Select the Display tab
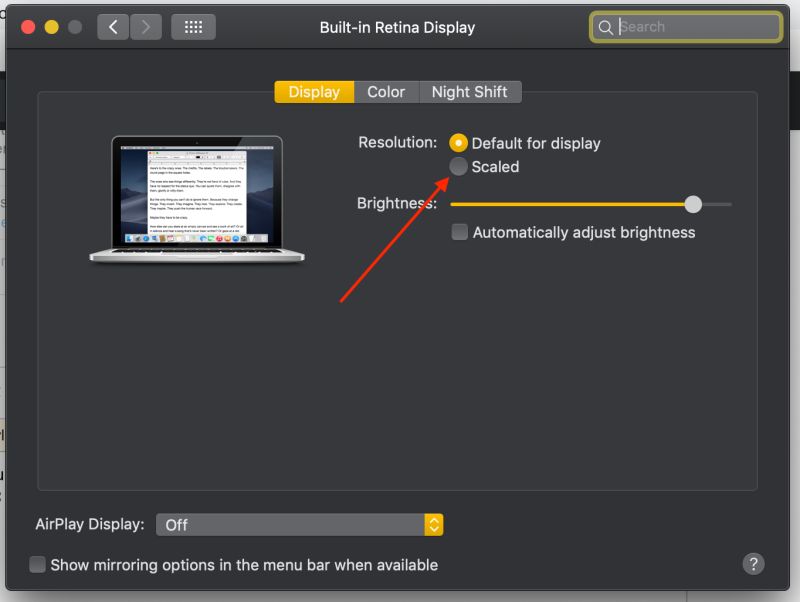Image resolution: width=800 pixels, height=602 pixels. tap(313, 91)
